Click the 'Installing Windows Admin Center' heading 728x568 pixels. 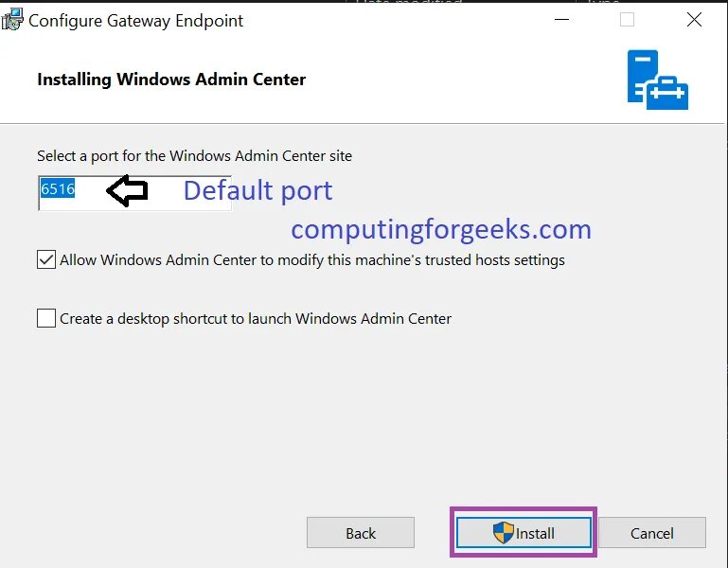point(171,80)
